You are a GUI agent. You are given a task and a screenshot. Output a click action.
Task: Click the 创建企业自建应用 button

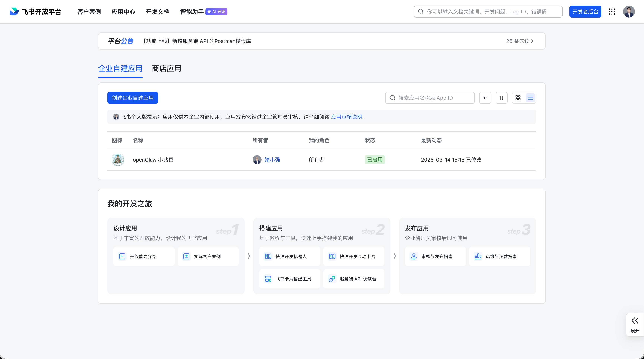pos(133,98)
